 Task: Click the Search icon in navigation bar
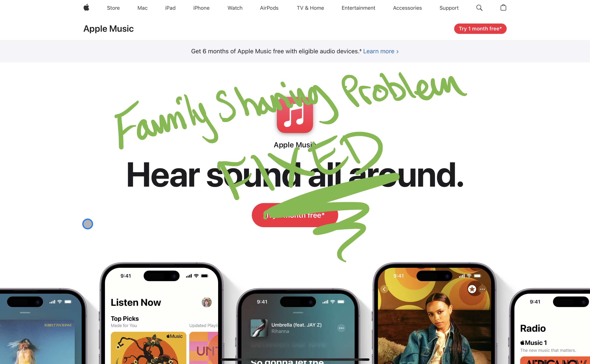click(480, 8)
